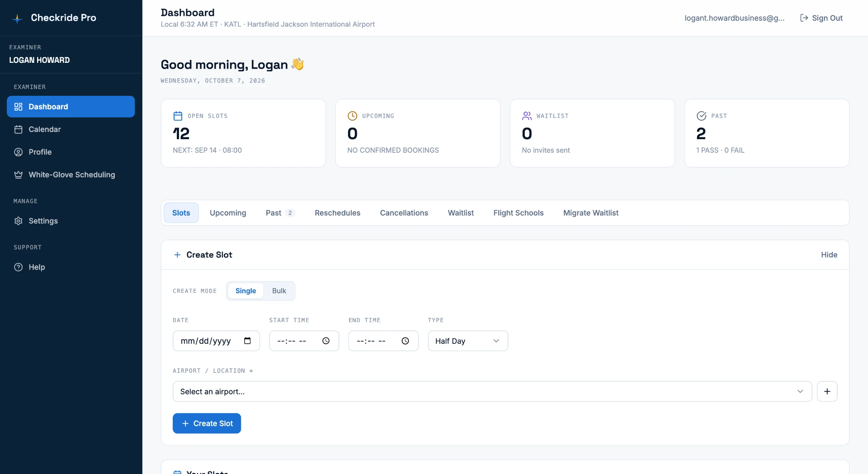868x474 pixels.
Task: Click the Sign Out link
Action: click(821, 18)
